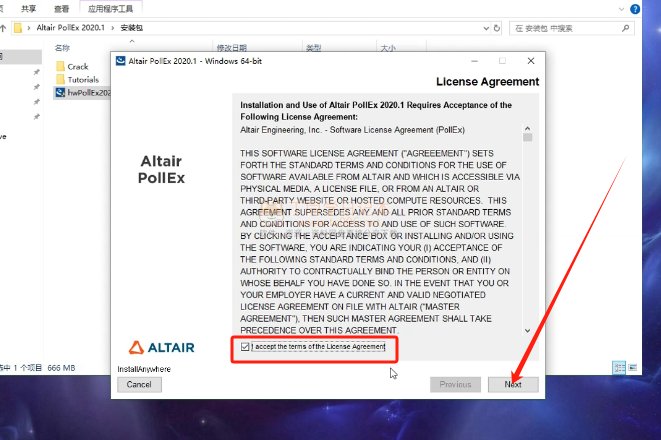Open the 共享 ribbon tab
This screenshot has width=661, height=440.
[29, 9]
